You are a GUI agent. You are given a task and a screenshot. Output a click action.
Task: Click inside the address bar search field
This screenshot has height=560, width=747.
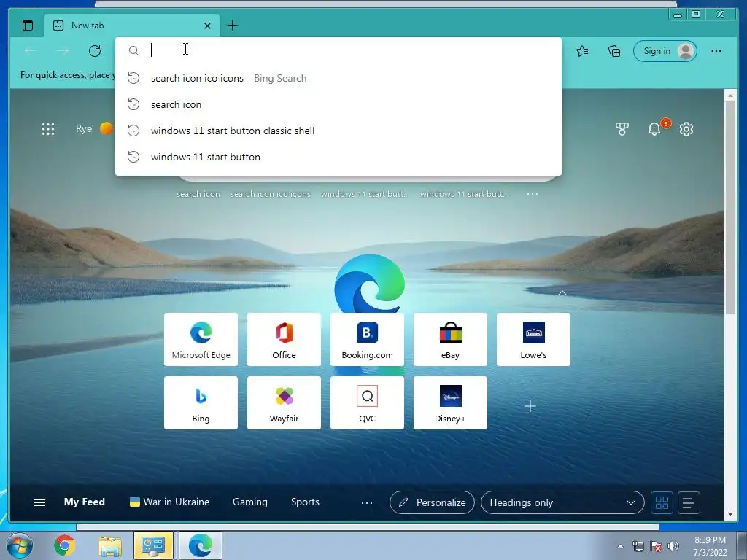point(338,50)
